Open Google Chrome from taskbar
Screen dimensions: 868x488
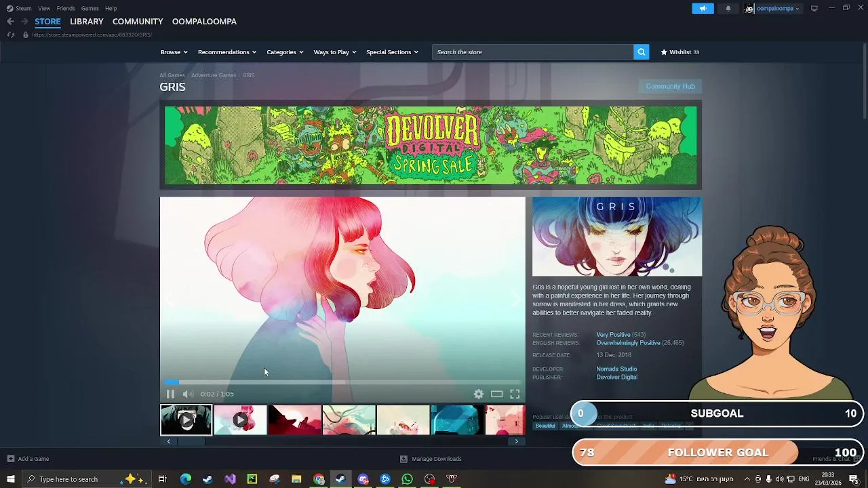coord(319,479)
